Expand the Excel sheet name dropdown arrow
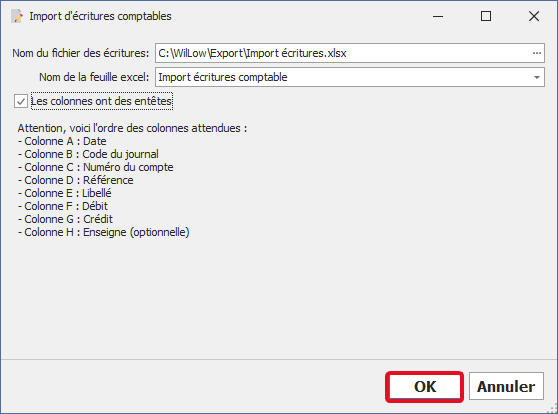Screen dimensions: 558x414 pyautogui.click(x=537, y=77)
